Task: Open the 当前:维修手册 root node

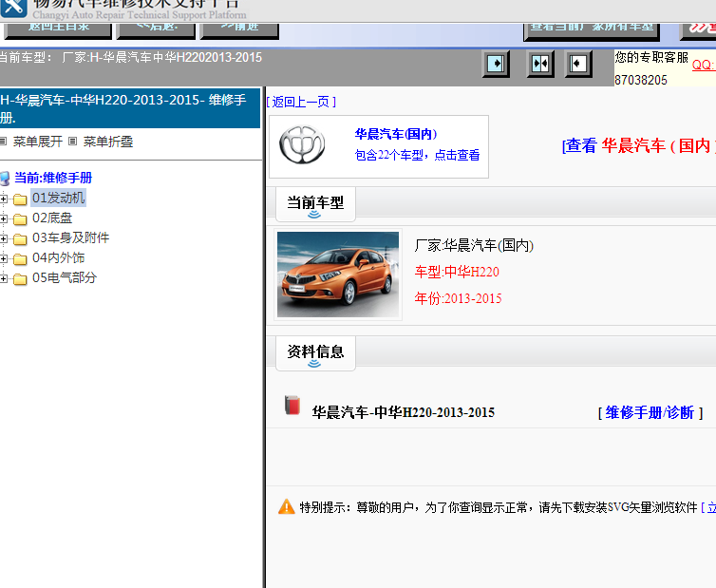Action: click(53, 178)
